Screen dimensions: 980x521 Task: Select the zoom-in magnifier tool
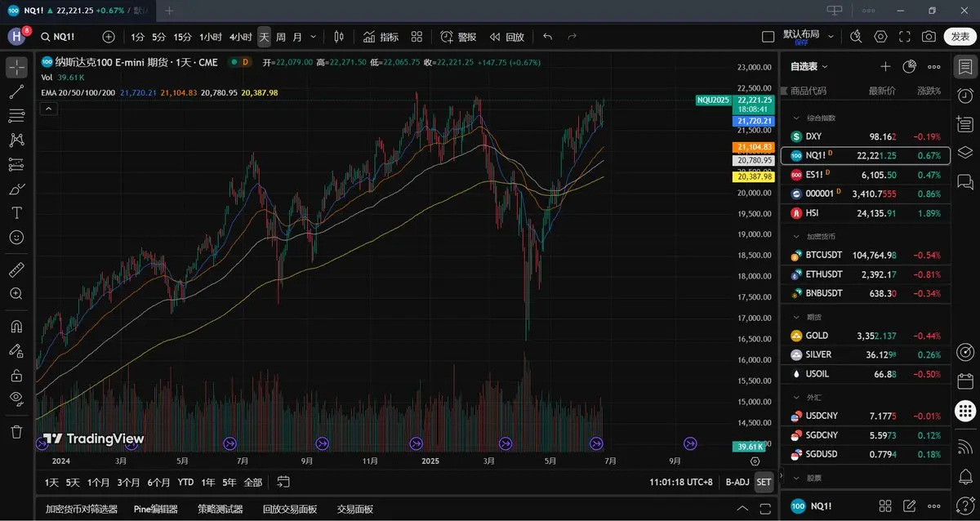[x=16, y=293]
